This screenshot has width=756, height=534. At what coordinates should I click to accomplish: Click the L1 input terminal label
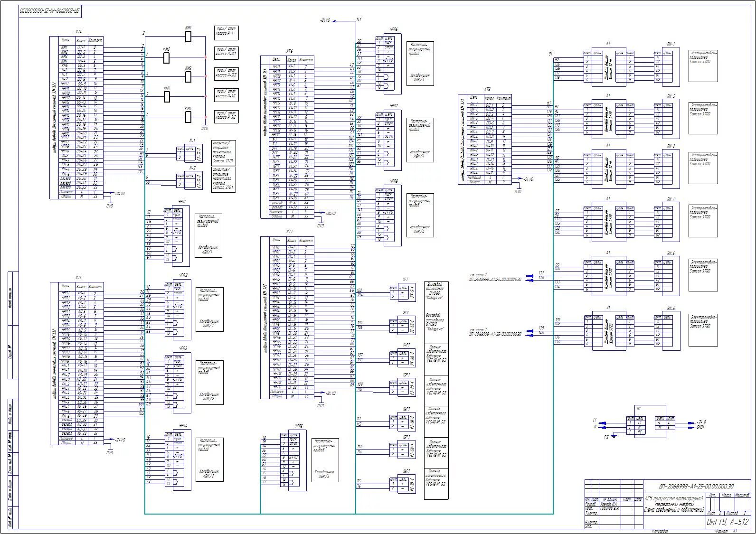coord(595,421)
